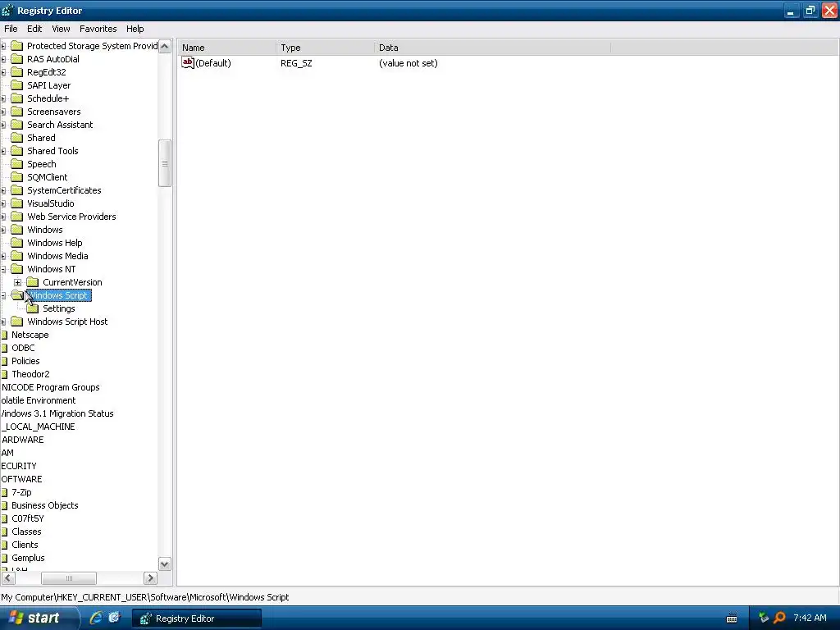Select the Policies key
Screen dimensions: 840x630
click(x=25, y=361)
